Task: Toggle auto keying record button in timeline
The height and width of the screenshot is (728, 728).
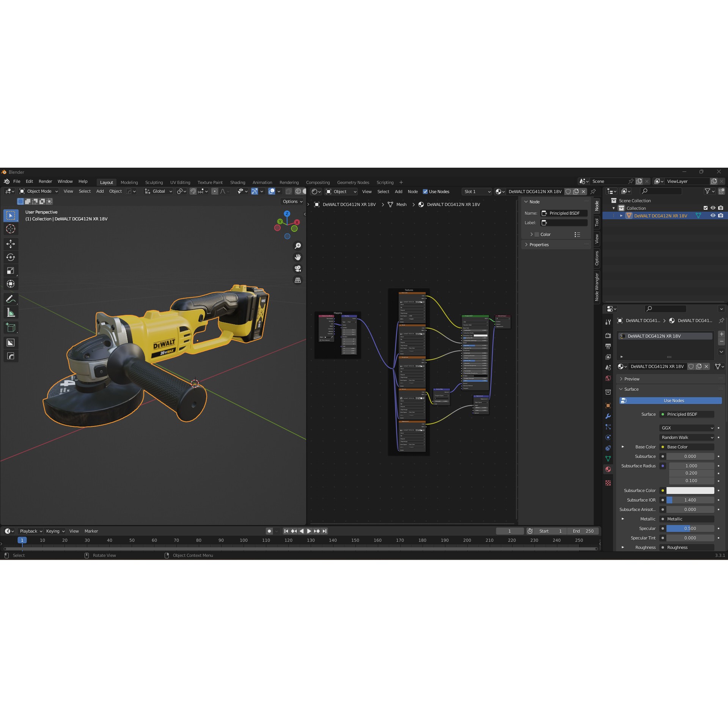Action: [x=269, y=531]
